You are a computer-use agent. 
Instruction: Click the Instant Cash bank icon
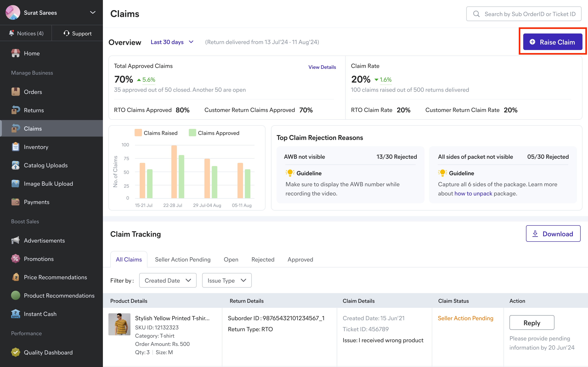tap(16, 314)
